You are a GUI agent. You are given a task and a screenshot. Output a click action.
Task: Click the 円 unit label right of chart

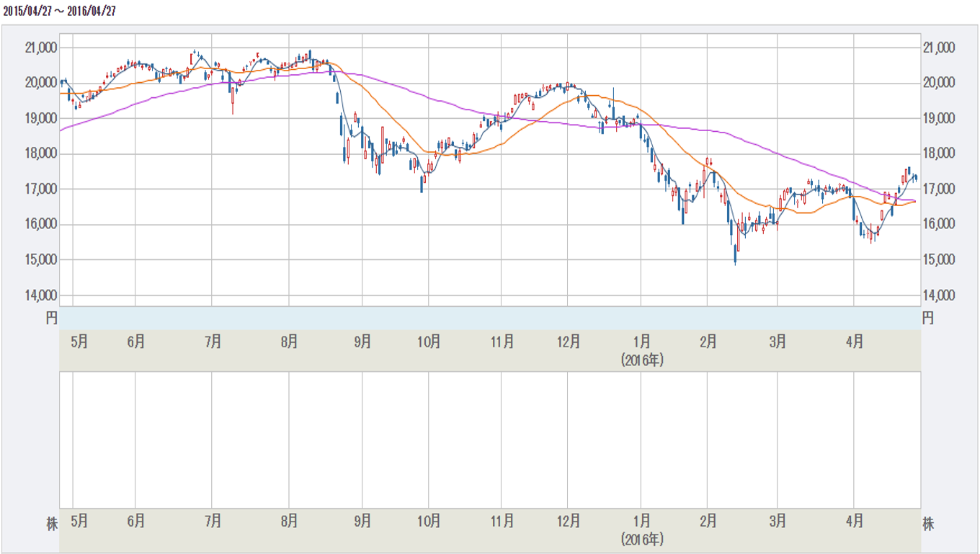point(928,318)
